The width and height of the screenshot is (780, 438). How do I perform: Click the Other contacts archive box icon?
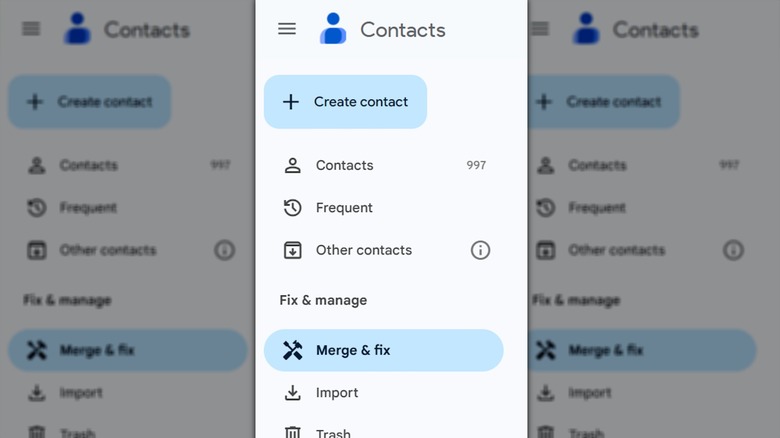[293, 250]
